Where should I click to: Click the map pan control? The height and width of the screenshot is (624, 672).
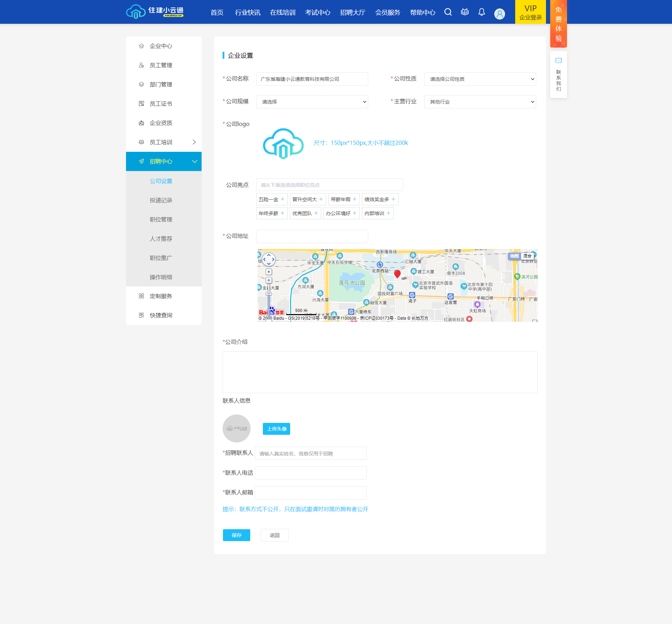click(x=269, y=260)
